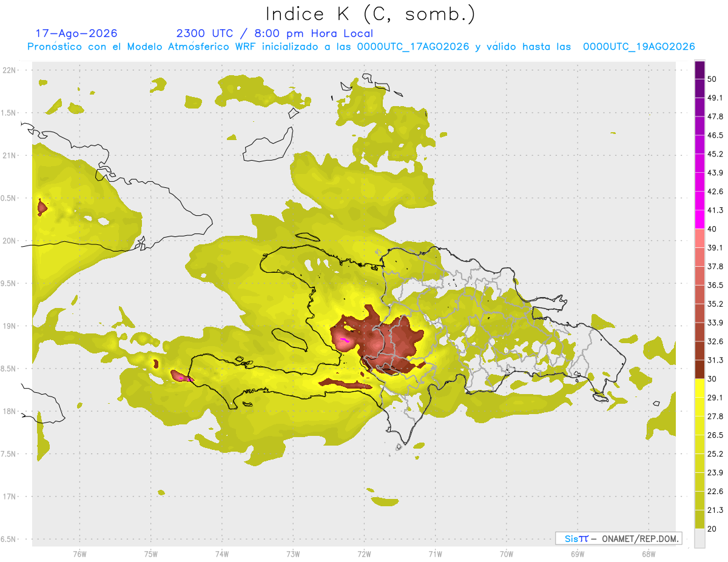The height and width of the screenshot is (562, 728).
Task: Click the longitude axis label '71W'
Action: [435, 554]
